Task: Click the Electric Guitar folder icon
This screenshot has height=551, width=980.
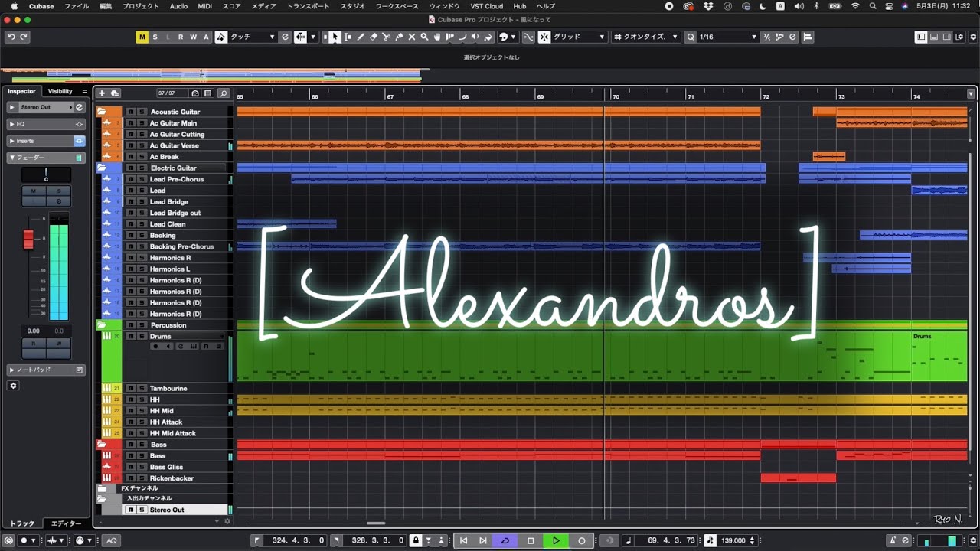Action: pos(102,168)
